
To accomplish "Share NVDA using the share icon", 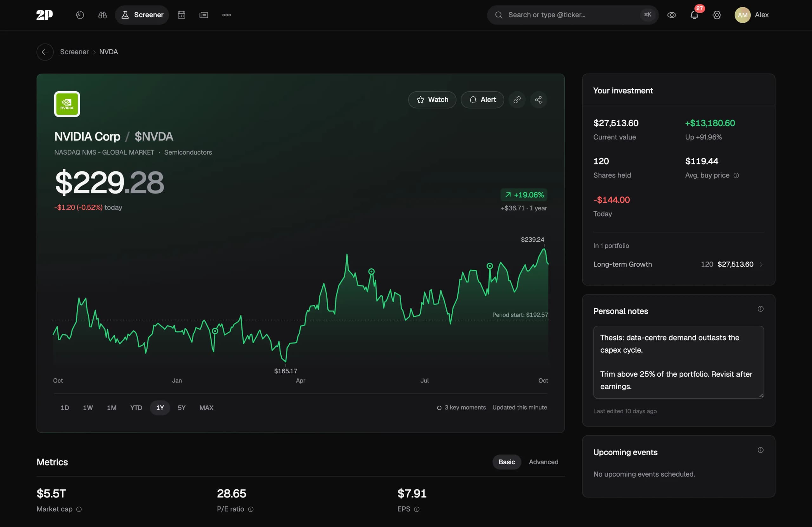I will pyautogui.click(x=538, y=100).
